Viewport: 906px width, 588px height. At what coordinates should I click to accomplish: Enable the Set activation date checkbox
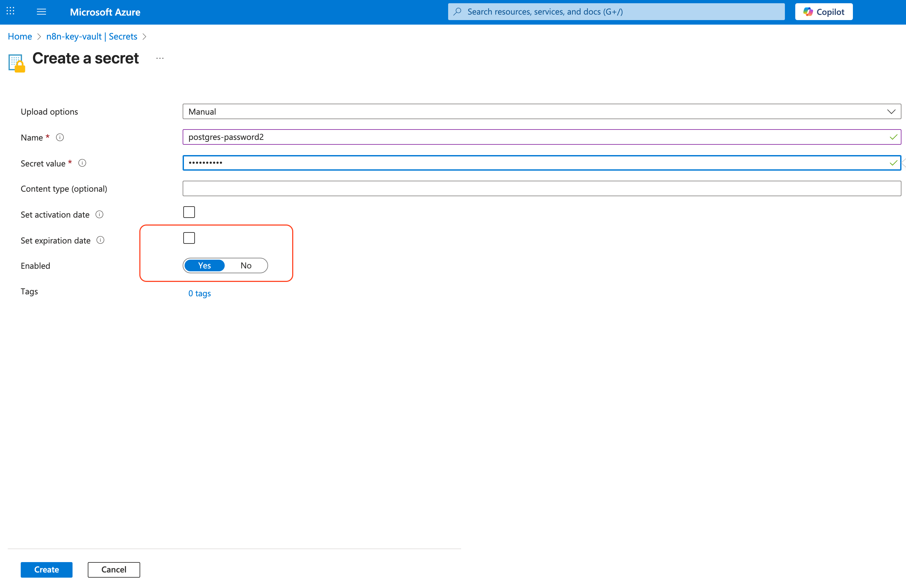click(189, 212)
